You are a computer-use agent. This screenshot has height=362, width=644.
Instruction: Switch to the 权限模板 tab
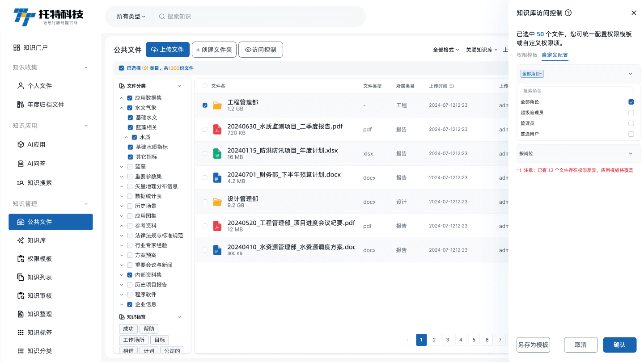(x=528, y=55)
